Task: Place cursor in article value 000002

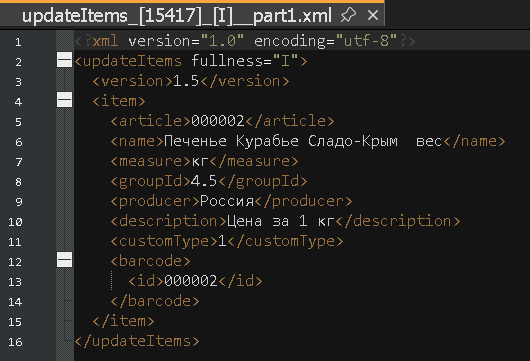Action: (x=218, y=121)
